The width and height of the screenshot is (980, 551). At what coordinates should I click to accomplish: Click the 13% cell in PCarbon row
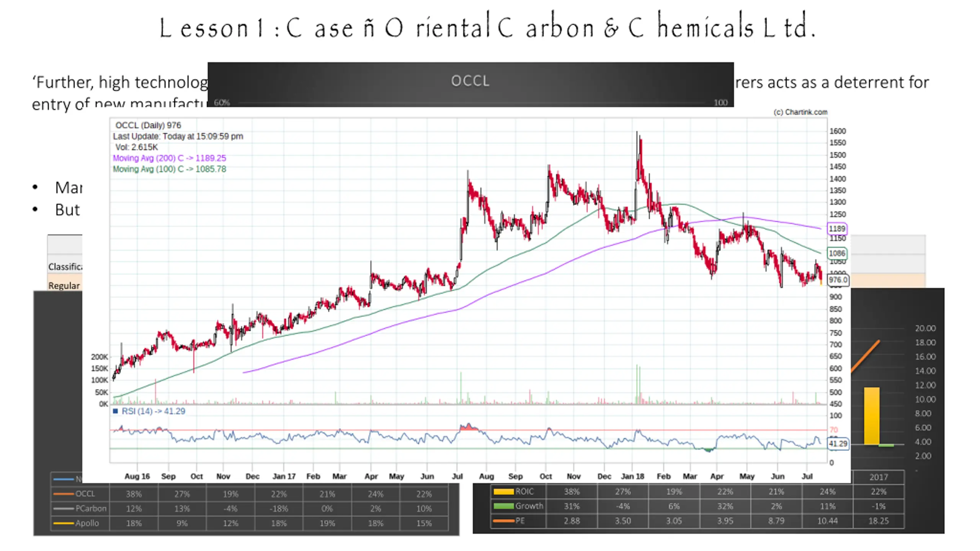pyautogui.click(x=182, y=509)
